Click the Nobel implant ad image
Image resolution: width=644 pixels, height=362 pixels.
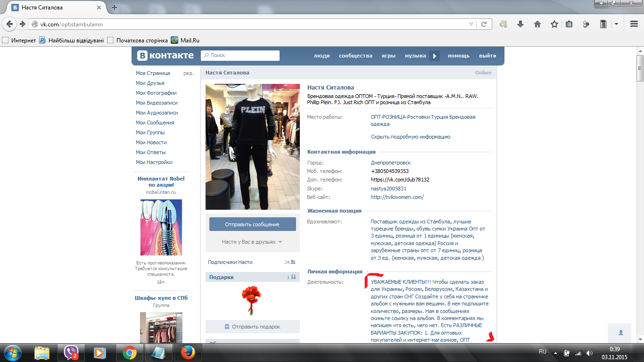pyautogui.click(x=161, y=227)
